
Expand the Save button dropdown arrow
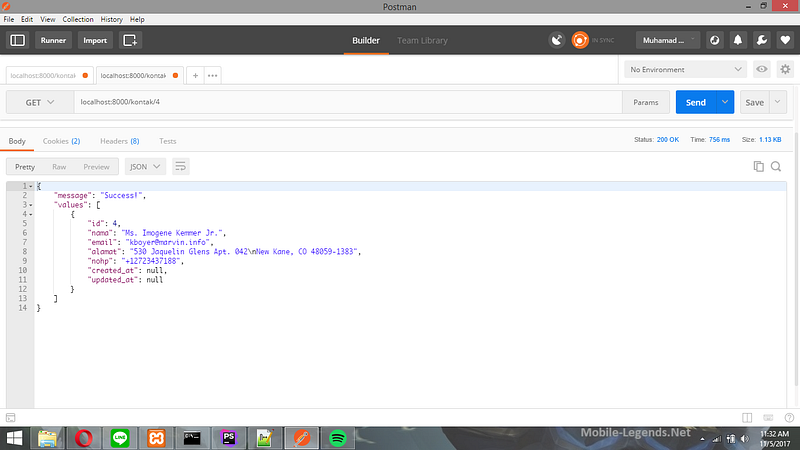[x=778, y=102]
